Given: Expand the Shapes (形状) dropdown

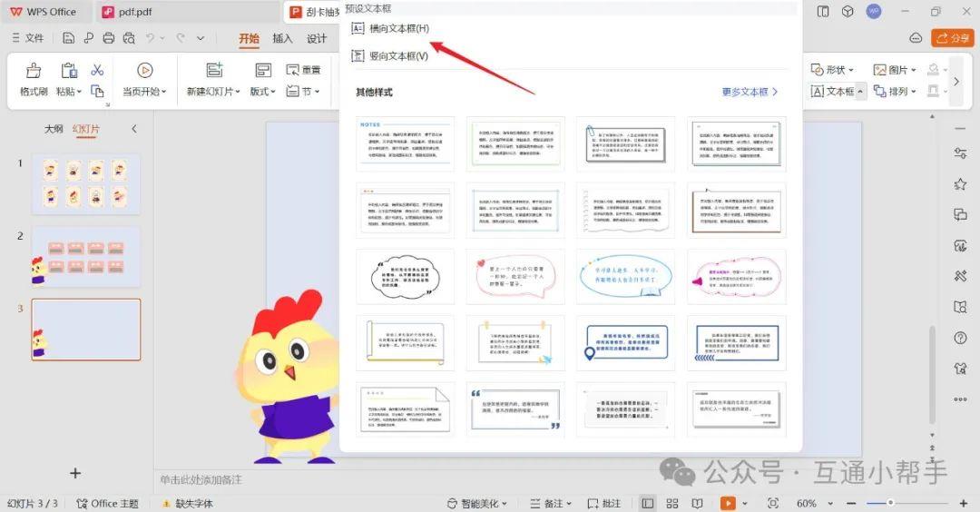Looking at the screenshot, I should [850, 70].
